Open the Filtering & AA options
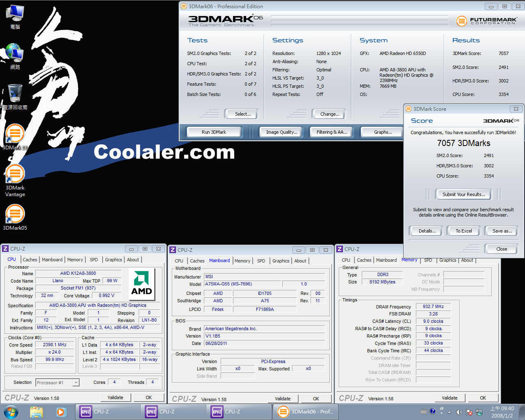This screenshot has width=525, height=420. (332, 132)
